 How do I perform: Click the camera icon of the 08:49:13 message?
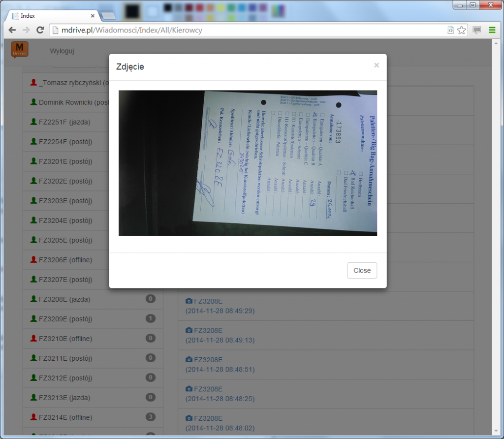tap(189, 330)
